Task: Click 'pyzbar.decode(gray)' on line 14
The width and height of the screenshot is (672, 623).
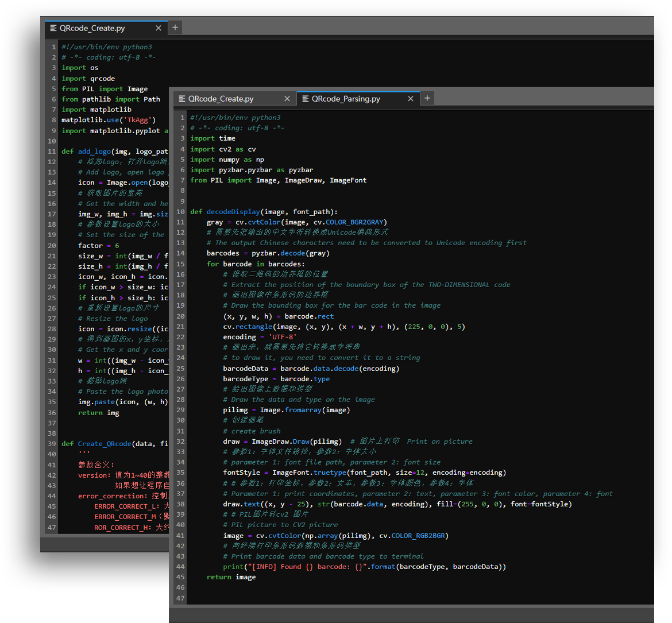Action: (291, 253)
